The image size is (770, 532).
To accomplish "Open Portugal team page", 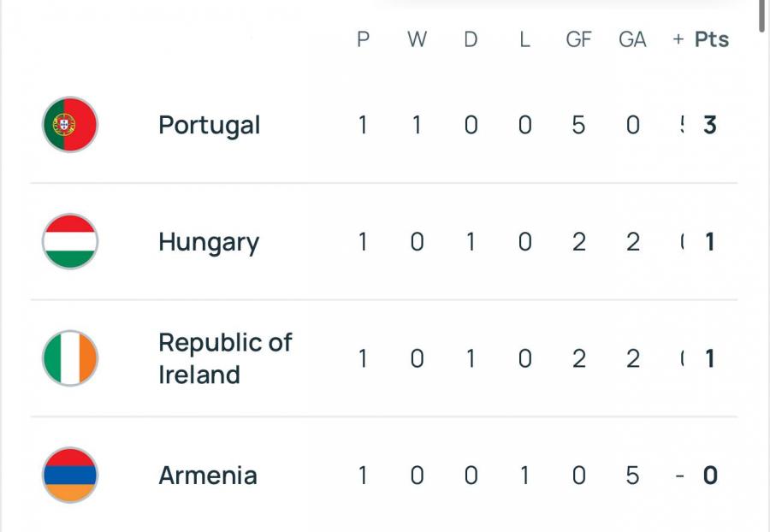I will click(x=210, y=126).
